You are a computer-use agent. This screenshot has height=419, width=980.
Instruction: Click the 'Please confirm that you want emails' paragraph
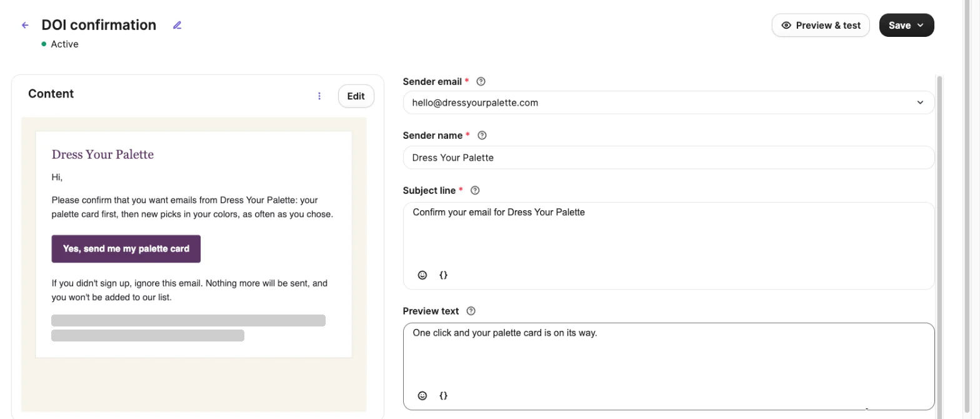coord(192,207)
